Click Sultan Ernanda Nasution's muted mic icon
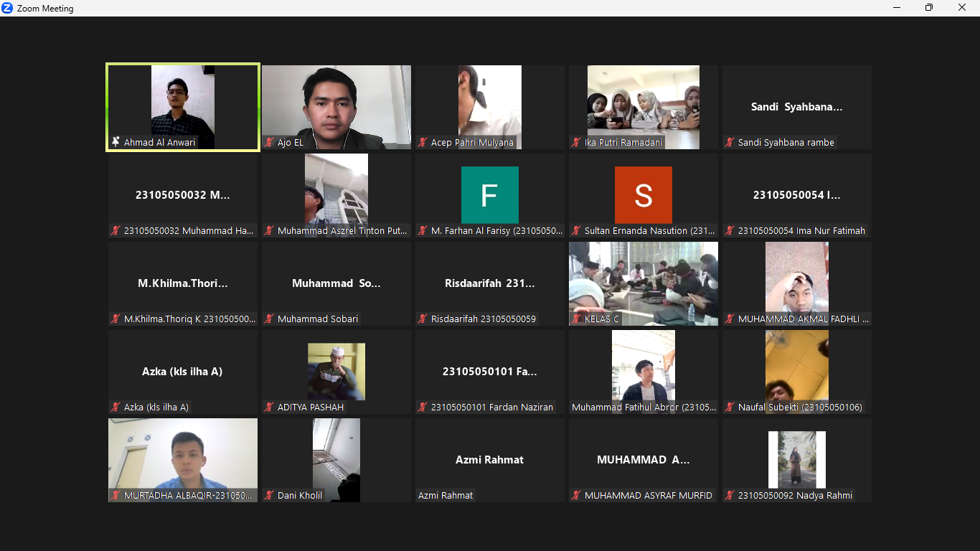The height and width of the screenshot is (551, 980). (577, 230)
